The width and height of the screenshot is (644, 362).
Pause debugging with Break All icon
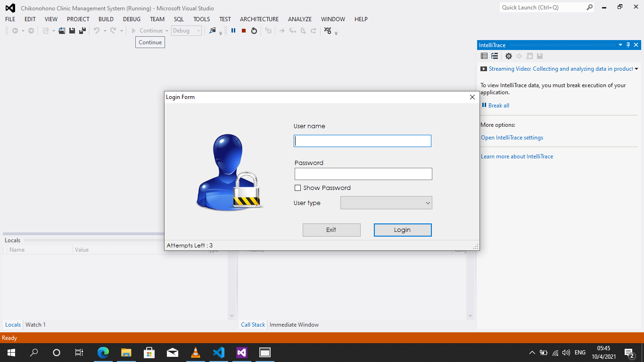click(x=233, y=31)
